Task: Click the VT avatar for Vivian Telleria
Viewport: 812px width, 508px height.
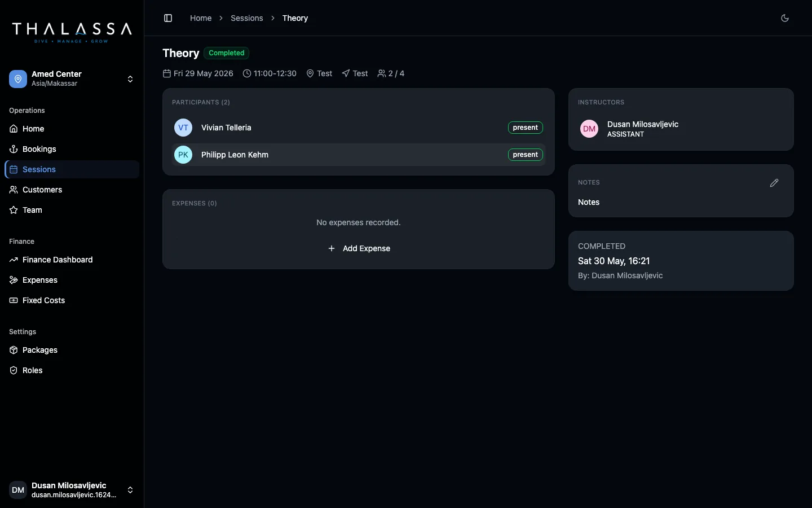Action: click(x=183, y=128)
